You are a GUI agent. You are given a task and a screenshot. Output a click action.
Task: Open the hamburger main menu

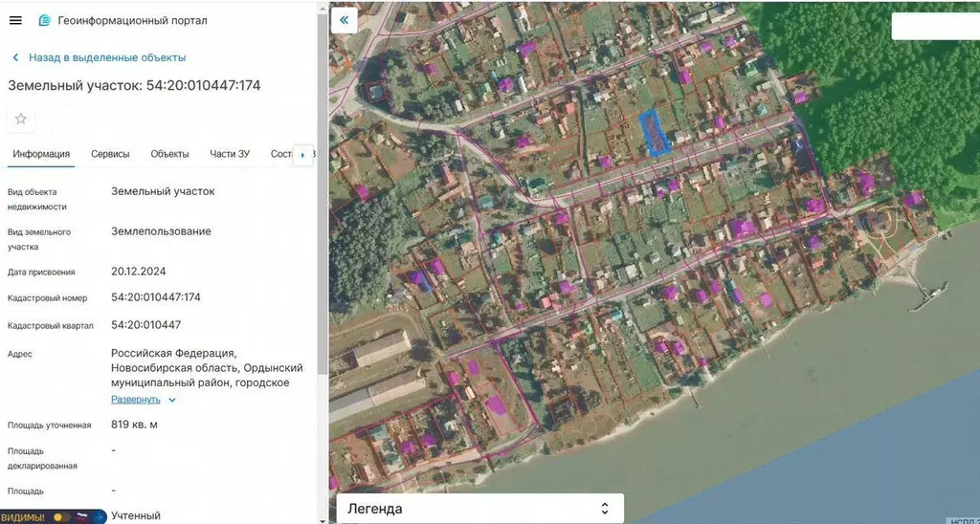[15, 20]
